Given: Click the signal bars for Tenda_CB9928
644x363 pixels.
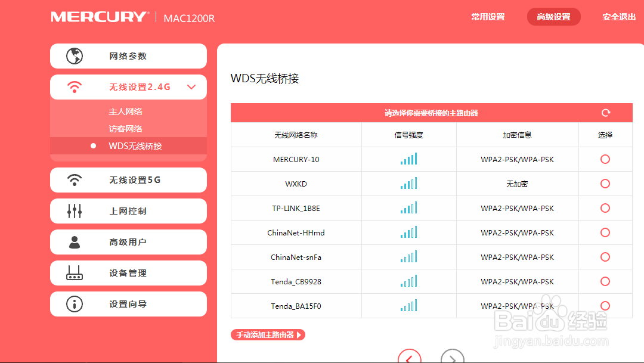Looking at the screenshot, I should [408, 281].
